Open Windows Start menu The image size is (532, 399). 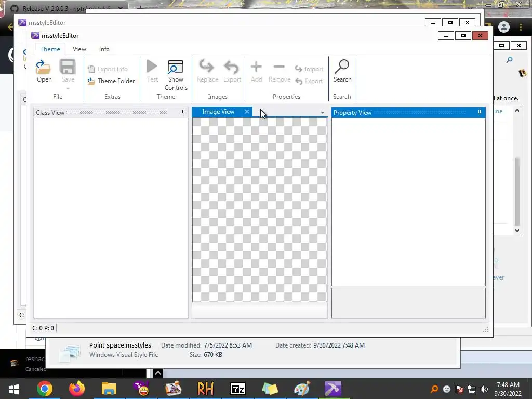[x=14, y=389]
